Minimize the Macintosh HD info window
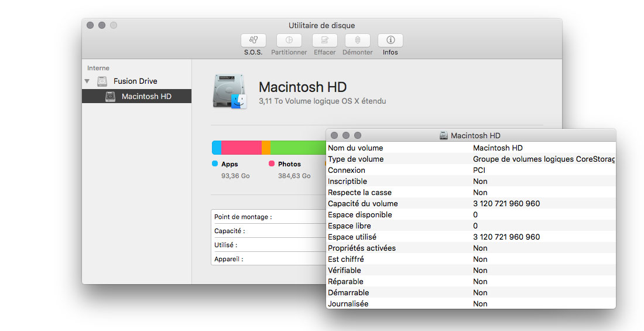This screenshot has height=331, width=644. (346, 135)
